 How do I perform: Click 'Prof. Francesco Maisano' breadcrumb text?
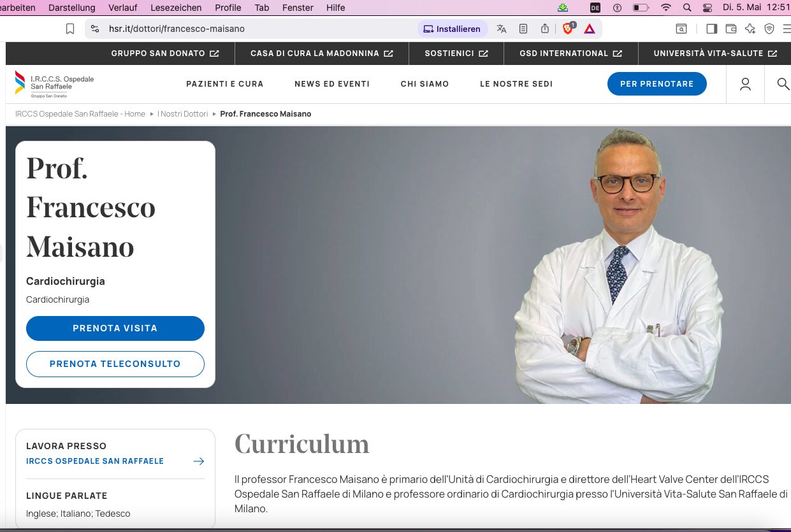tap(266, 114)
